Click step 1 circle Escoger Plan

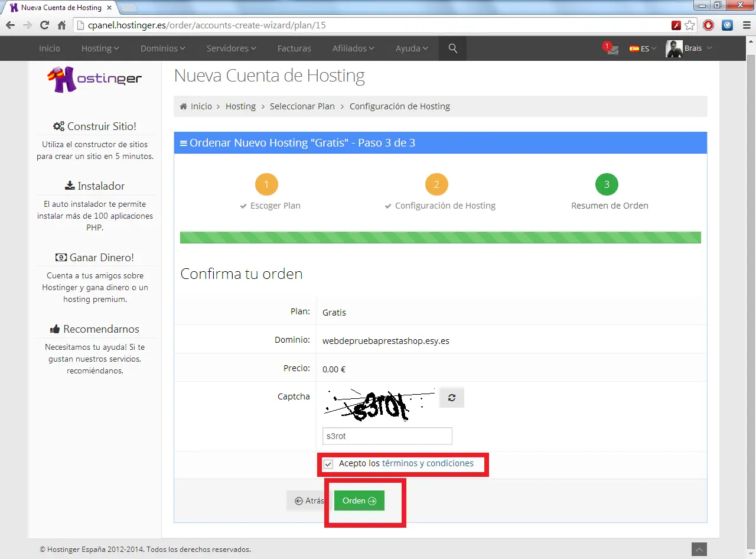point(266,184)
